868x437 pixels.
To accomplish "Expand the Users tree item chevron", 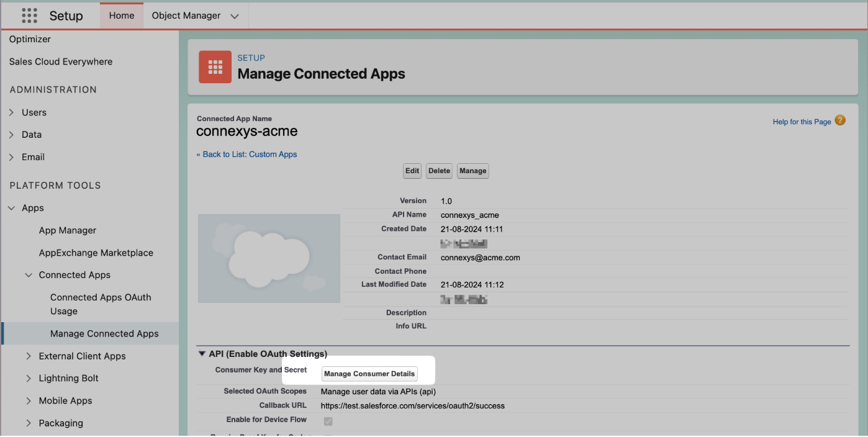I will [x=11, y=112].
